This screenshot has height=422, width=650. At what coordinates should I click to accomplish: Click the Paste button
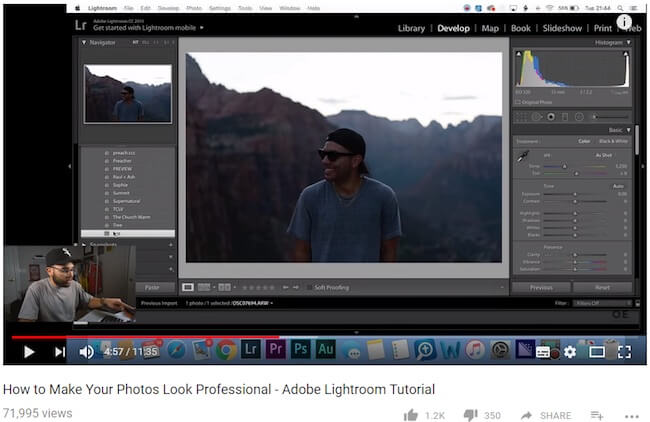pos(152,287)
